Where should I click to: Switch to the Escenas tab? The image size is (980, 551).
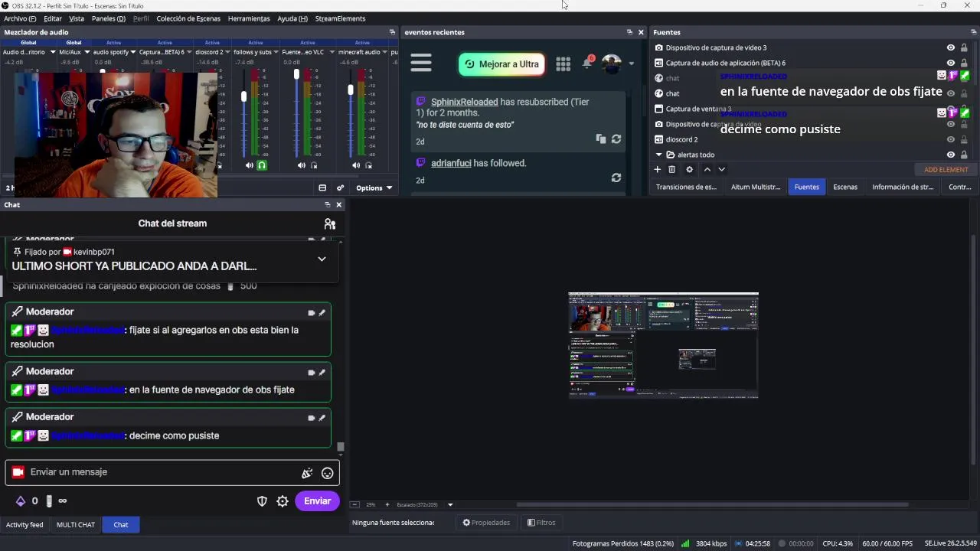click(x=845, y=187)
